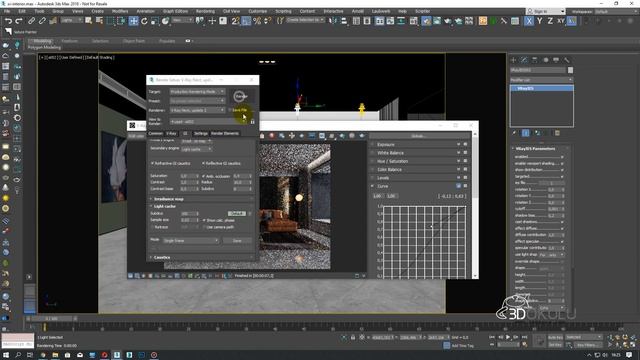Switch to the Settings tab in Render Setup
This screenshot has width=640, height=360.
point(201,133)
